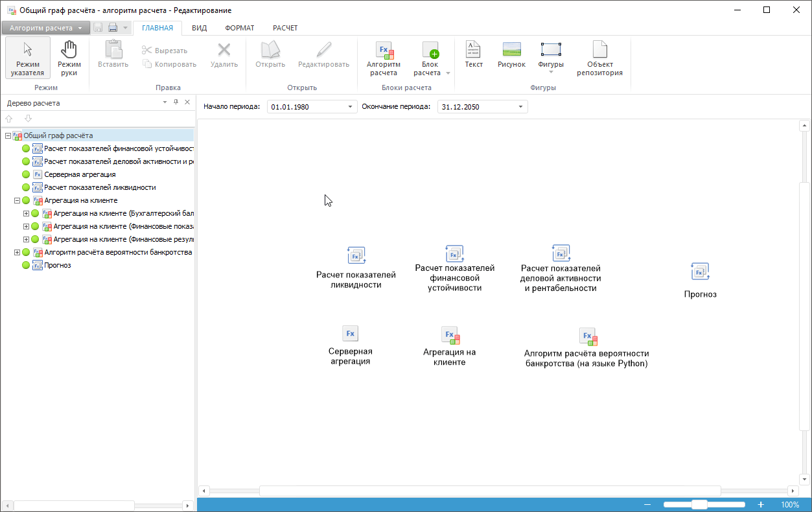
Task: Click the printer icon in title toolbar
Action: 113,28
